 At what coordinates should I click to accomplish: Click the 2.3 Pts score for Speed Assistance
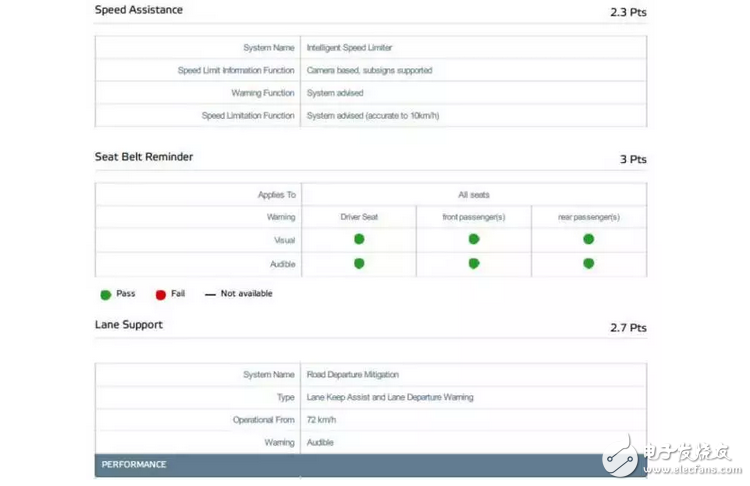coord(628,13)
